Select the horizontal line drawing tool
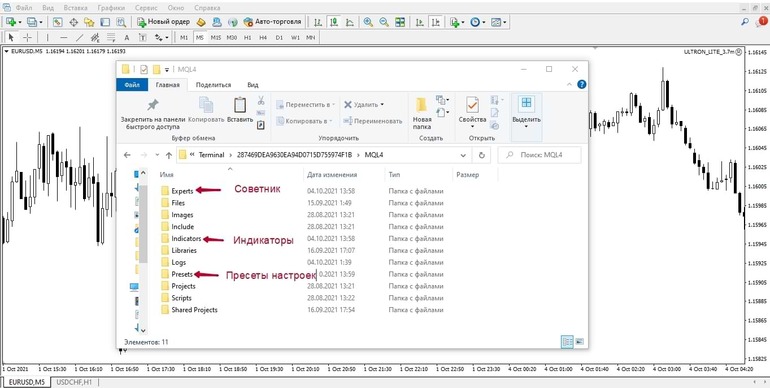The height and width of the screenshot is (388, 770). 63,37
